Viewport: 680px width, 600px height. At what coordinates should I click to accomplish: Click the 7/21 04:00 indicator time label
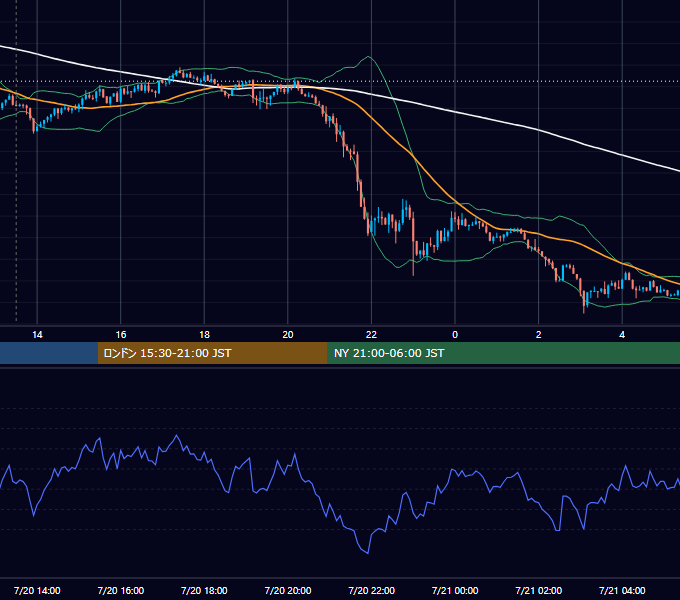coord(622,590)
